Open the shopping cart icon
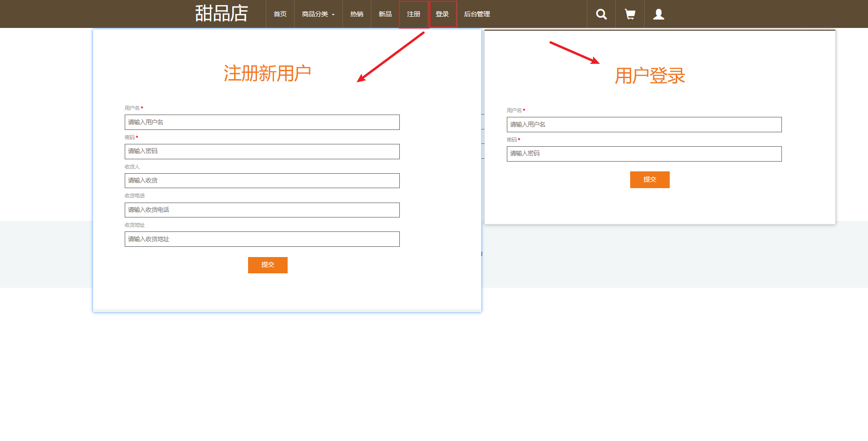This screenshot has height=441, width=868. tap(630, 14)
